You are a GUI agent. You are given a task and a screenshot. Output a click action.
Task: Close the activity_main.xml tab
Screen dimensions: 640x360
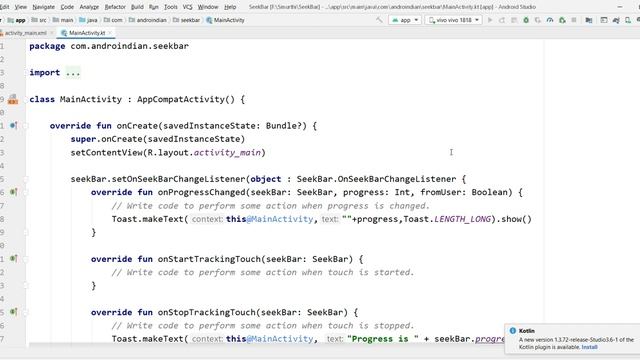[x=52, y=33]
